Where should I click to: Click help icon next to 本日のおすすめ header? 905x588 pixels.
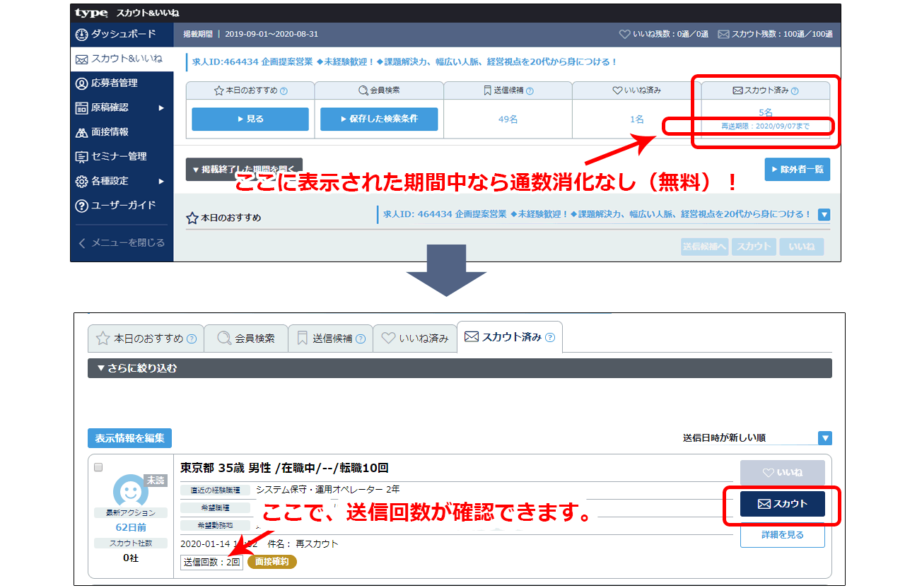(284, 91)
